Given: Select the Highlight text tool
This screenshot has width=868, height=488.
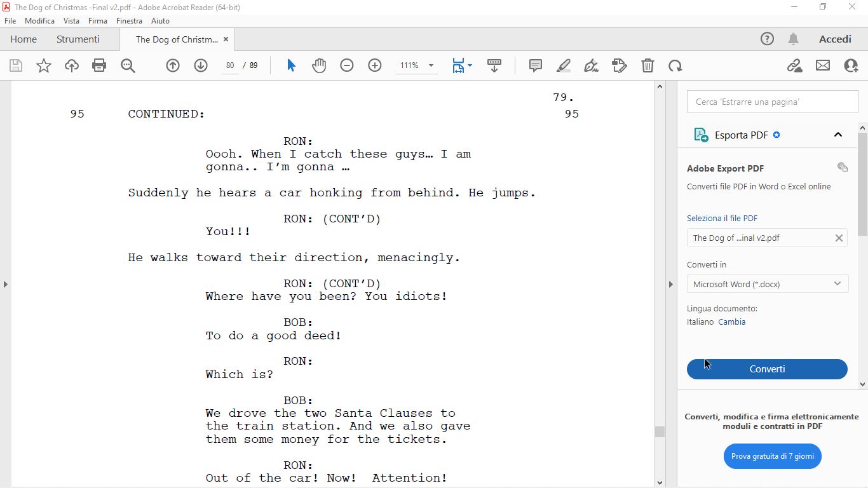Looking at the screenshot, I should tap(564, 65).
